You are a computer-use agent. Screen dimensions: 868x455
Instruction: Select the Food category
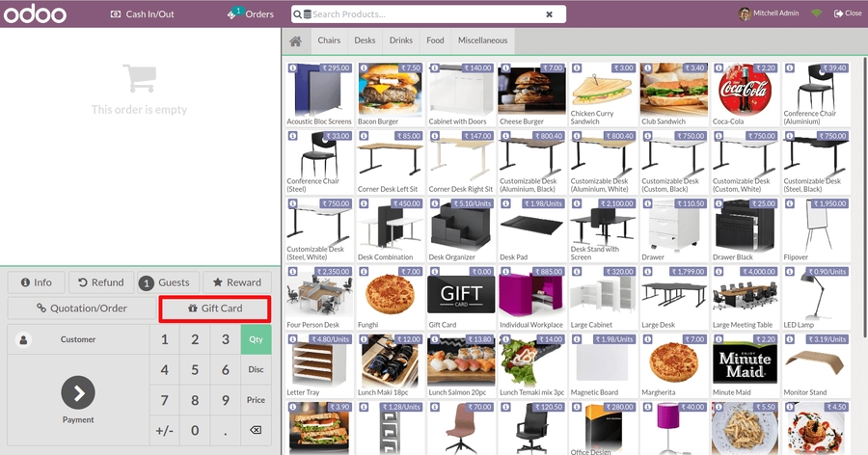(435, 40)
